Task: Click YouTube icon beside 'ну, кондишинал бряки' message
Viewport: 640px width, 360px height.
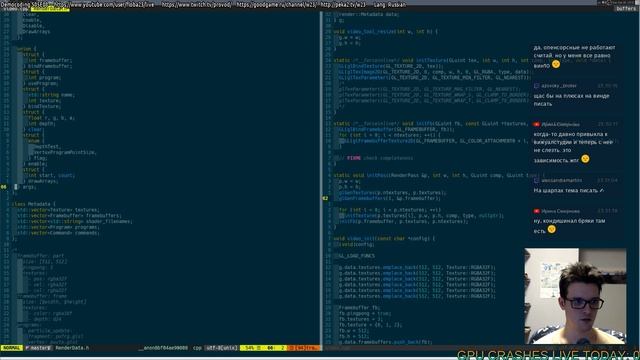Action: (x=536, y=211)
